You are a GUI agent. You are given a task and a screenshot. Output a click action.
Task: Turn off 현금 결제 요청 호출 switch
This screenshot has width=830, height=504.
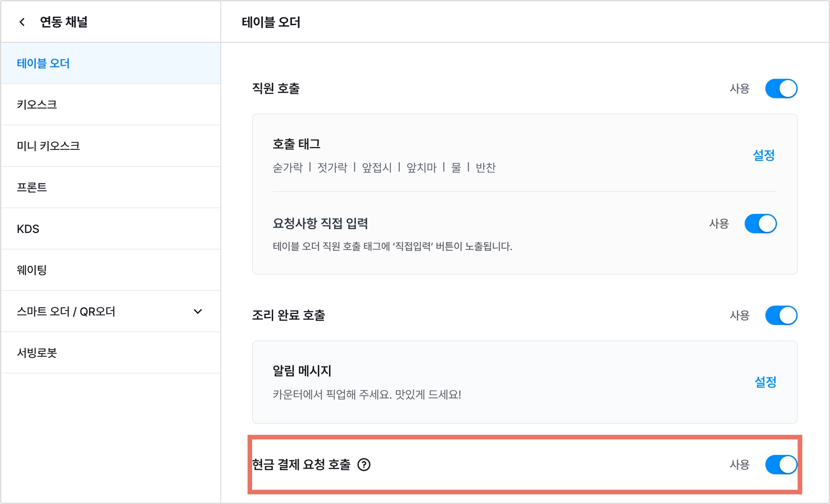(x=781, y=464)
